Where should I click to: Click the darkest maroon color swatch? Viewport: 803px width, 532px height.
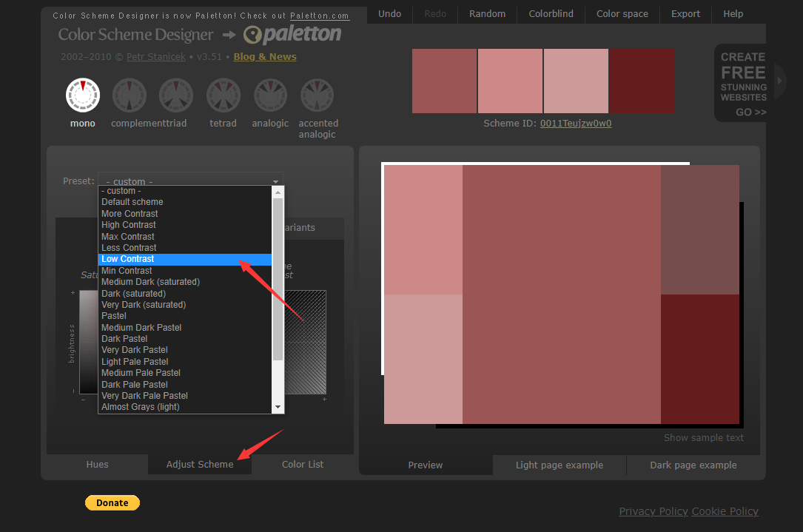tap(642, 81)
